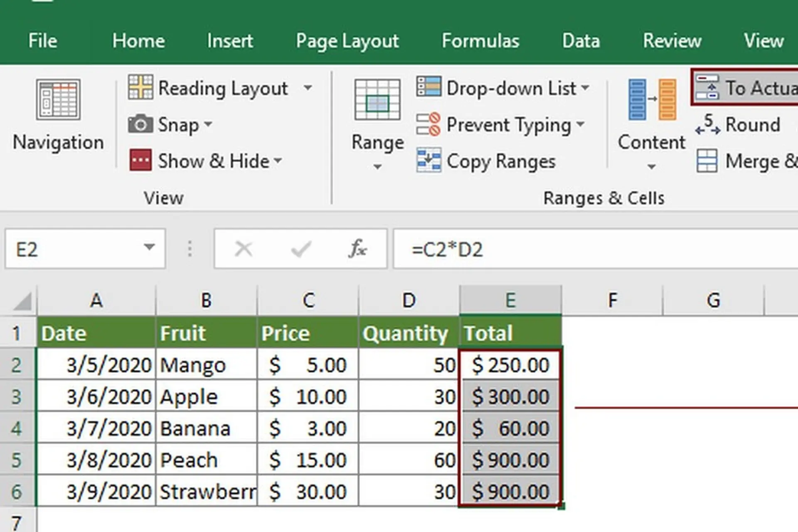Select column F header
This screenshot has width=798, height=532.
tap(613, 300)
